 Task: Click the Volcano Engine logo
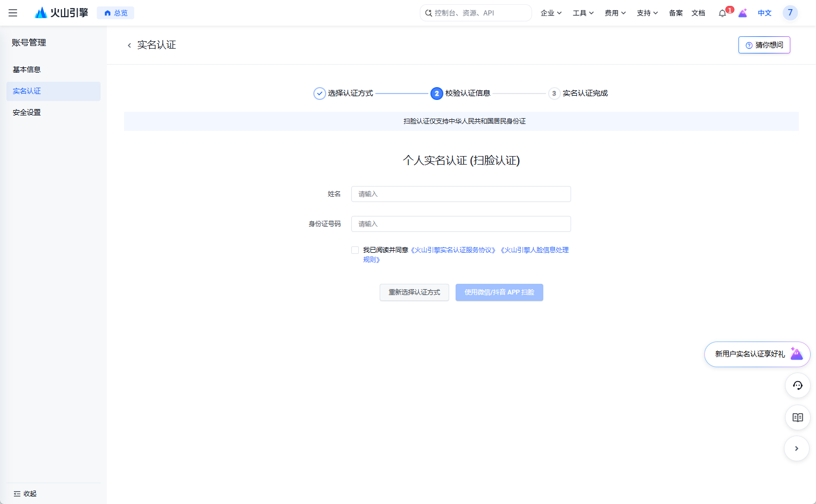61,13
